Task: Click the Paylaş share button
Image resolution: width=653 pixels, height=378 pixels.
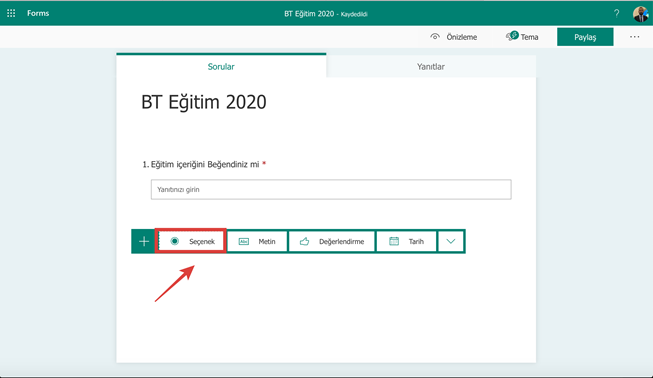Action: (585, 37)
